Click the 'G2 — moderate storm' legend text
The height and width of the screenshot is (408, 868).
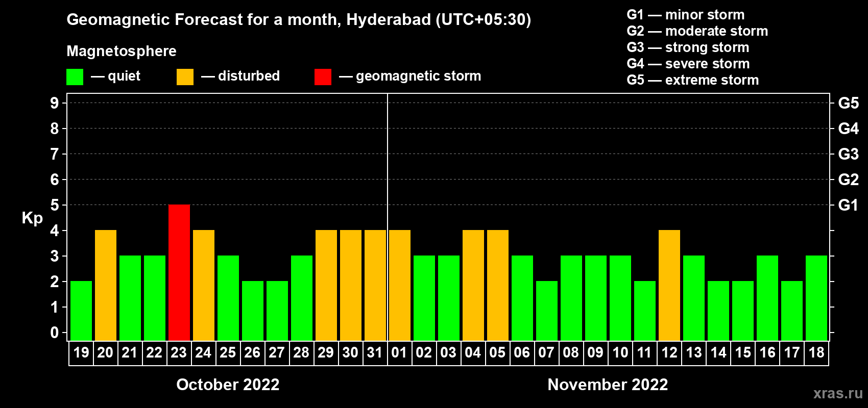(697, 31)
